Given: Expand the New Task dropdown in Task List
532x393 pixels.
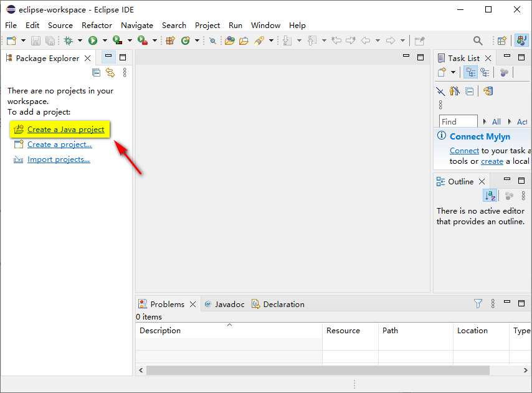Looking at the screenshot, I should coord(453,72).
